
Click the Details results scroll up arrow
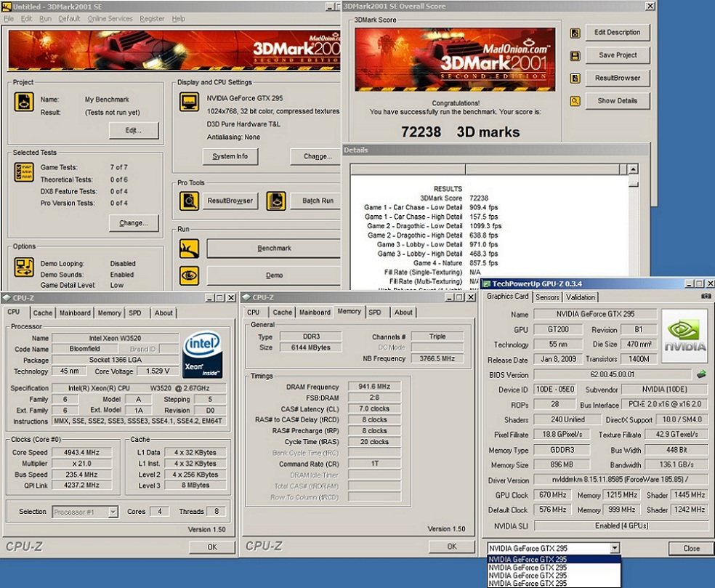point(633,169)
